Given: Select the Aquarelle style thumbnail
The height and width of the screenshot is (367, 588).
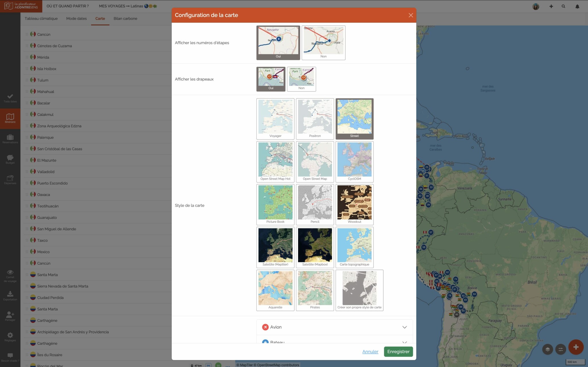Looking at the screenshot, I should tap(275, 290).
